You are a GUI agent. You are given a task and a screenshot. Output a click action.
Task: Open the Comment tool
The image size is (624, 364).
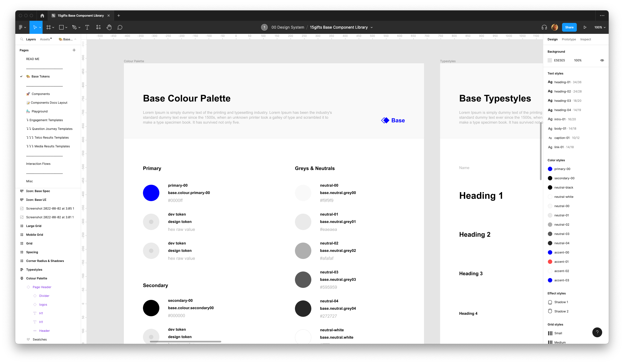pyautogui.click(x=120, y=27)
